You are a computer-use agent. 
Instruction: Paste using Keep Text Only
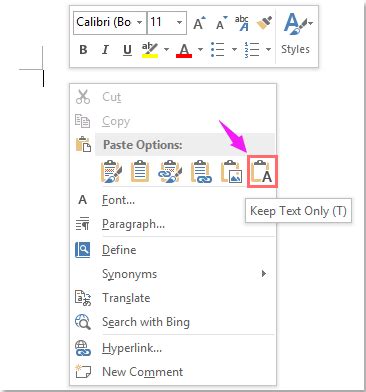pos(262,172)
